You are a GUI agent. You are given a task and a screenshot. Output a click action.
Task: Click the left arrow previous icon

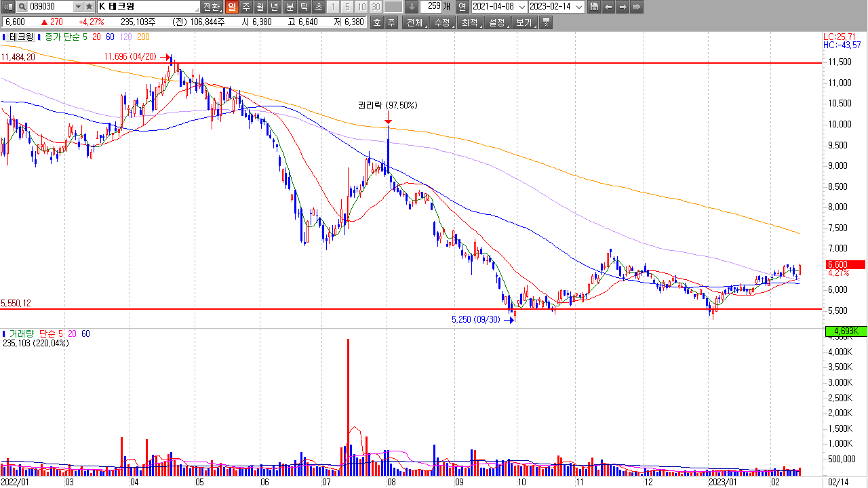click(x=608, y=7)
